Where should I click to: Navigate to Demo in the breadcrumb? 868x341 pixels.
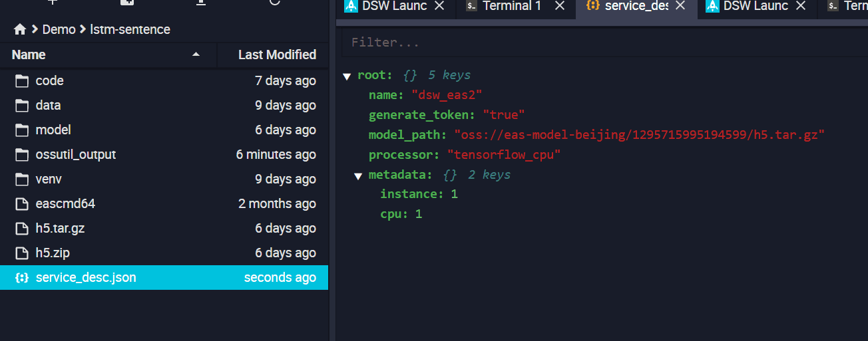point(59,29)
